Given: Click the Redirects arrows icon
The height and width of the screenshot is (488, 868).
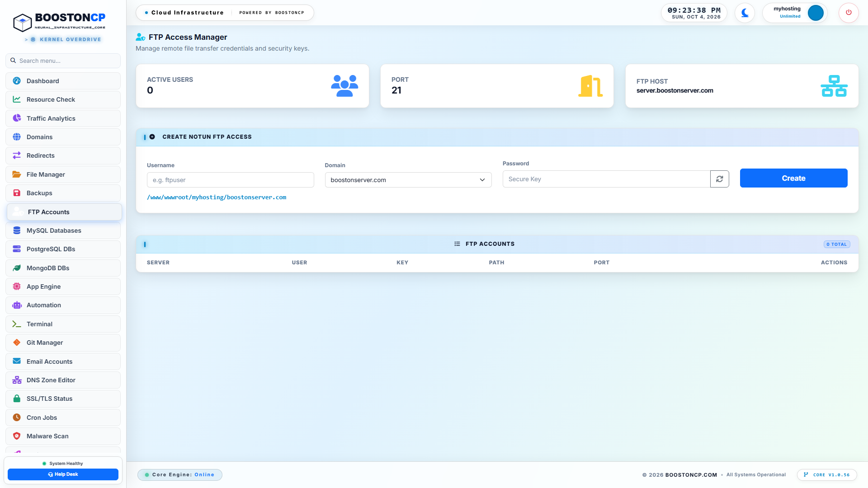Looking at the screenshot, I should click(x=17, y=155).
